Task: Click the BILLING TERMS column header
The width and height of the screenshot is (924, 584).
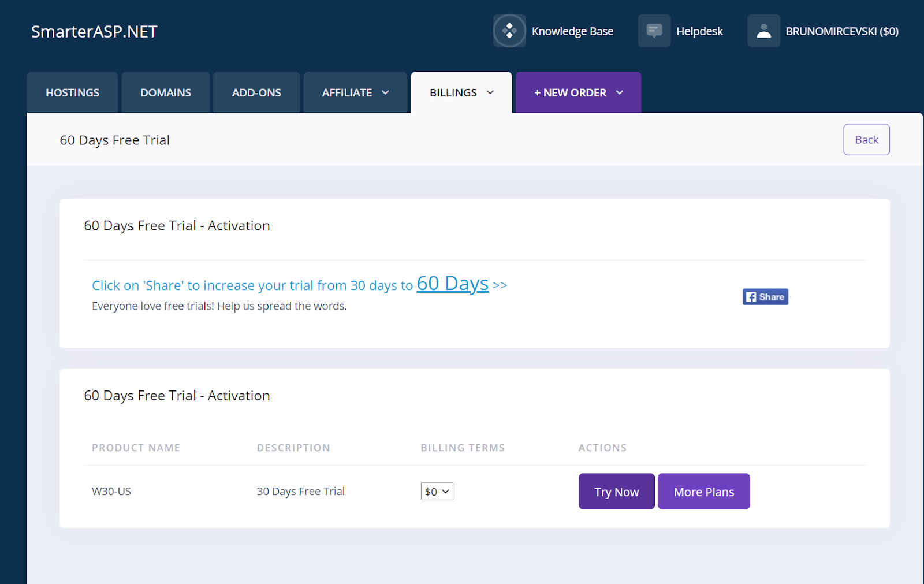Action: pyautogui.click(x=463, y=448)
